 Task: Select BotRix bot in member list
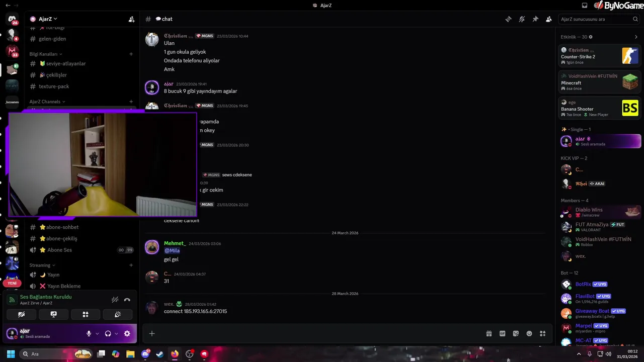pyautogui.click(x=600, y=284)
